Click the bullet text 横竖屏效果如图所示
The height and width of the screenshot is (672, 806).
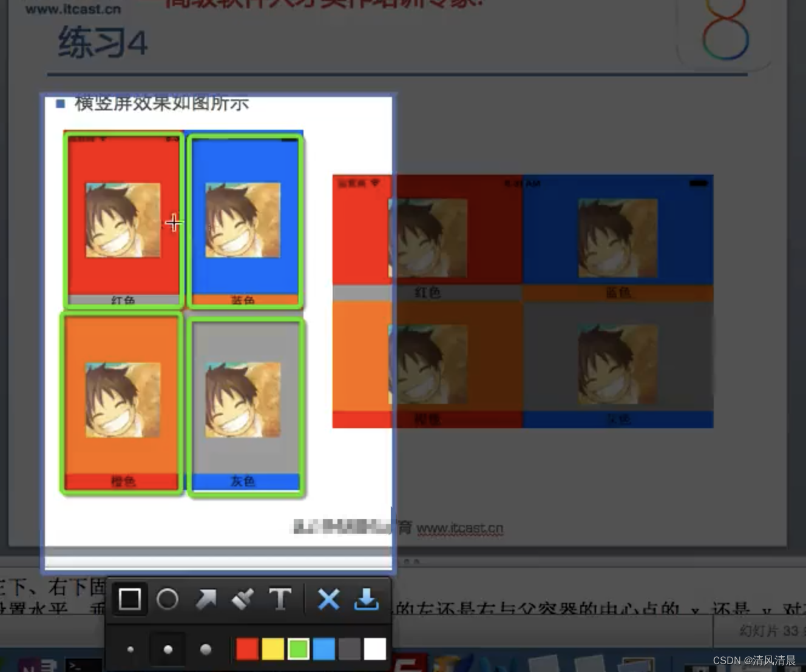click(x=161, y=104)
